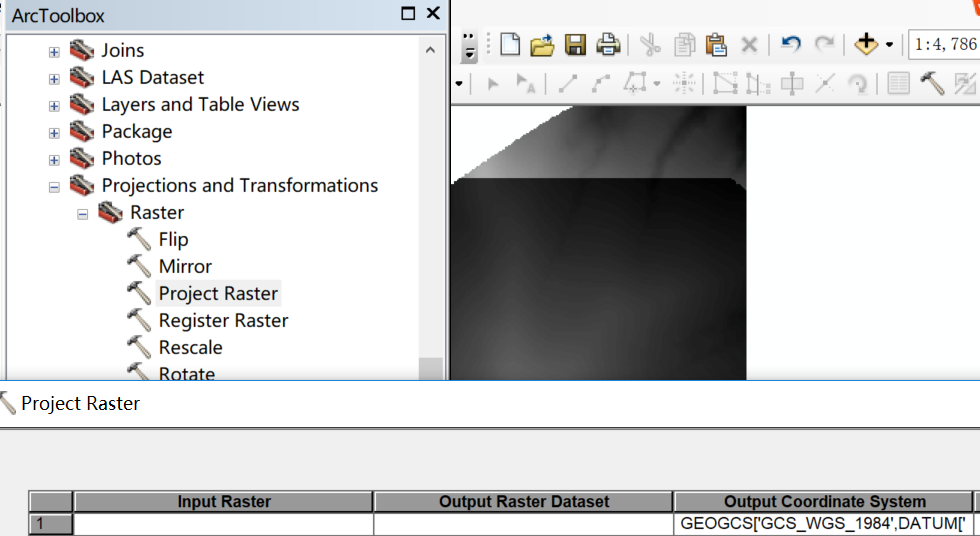Image resolution: width=980 pixels, height=536 pixels.
Task: Click the hammer icon in Editor toolbar
Action: (932, 83)
